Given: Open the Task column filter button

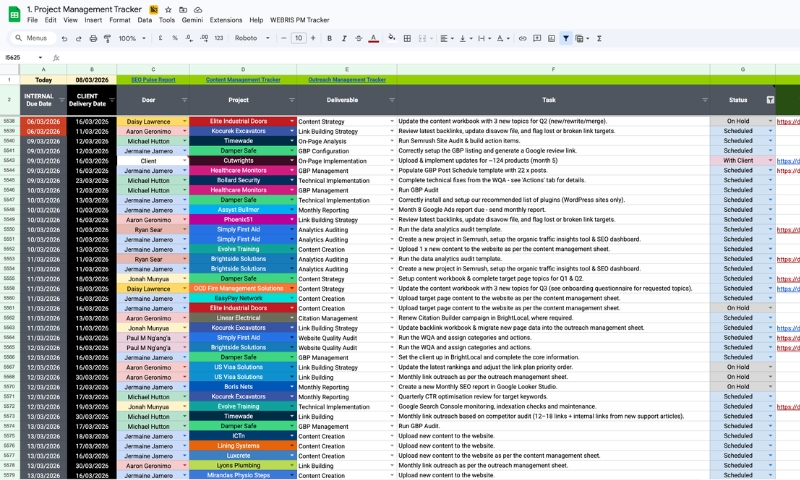Looking at the screenshot, I should pos(705,100).
